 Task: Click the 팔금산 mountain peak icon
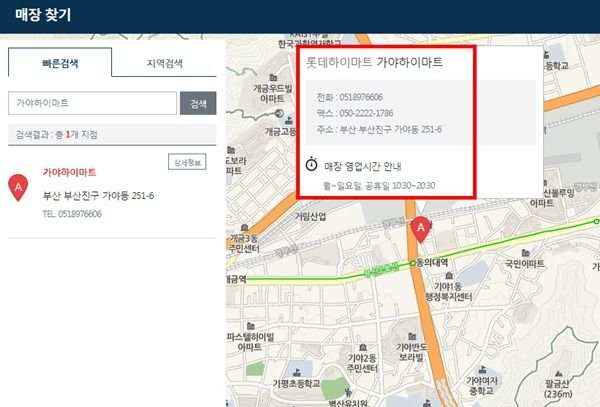(559, 373)
